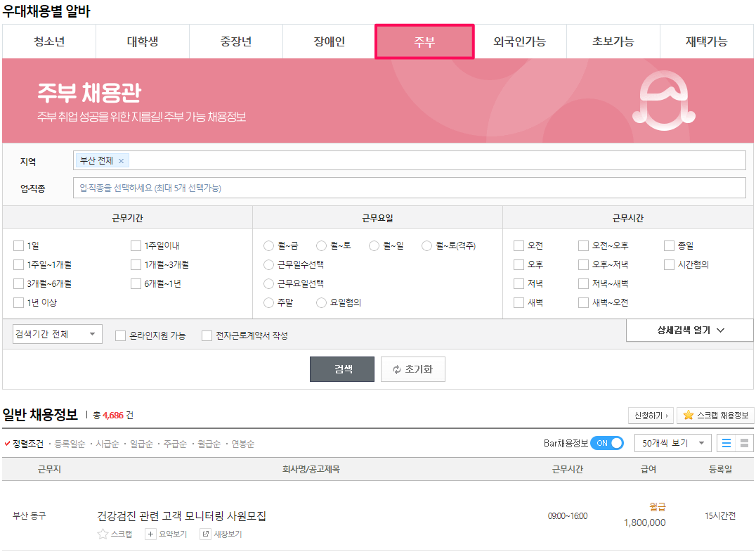Viewport: 756px width, 552px height.
Task: Open job in new window via 새창보기 icon
Action: (x=205, y=534)
